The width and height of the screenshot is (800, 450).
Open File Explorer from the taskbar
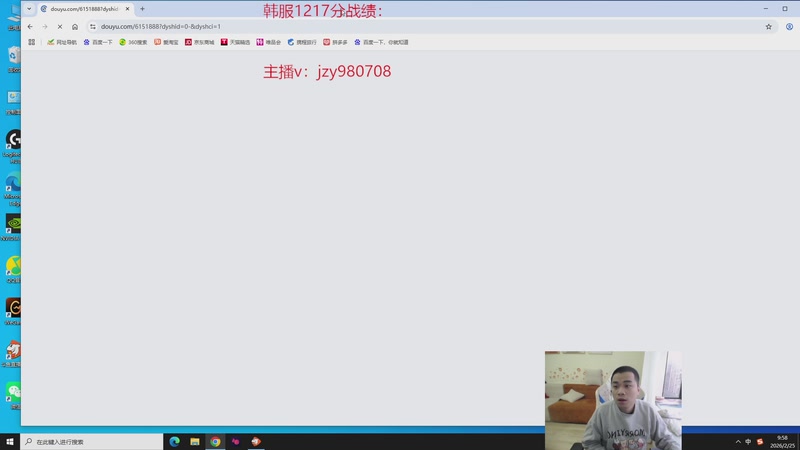point(195,441)
